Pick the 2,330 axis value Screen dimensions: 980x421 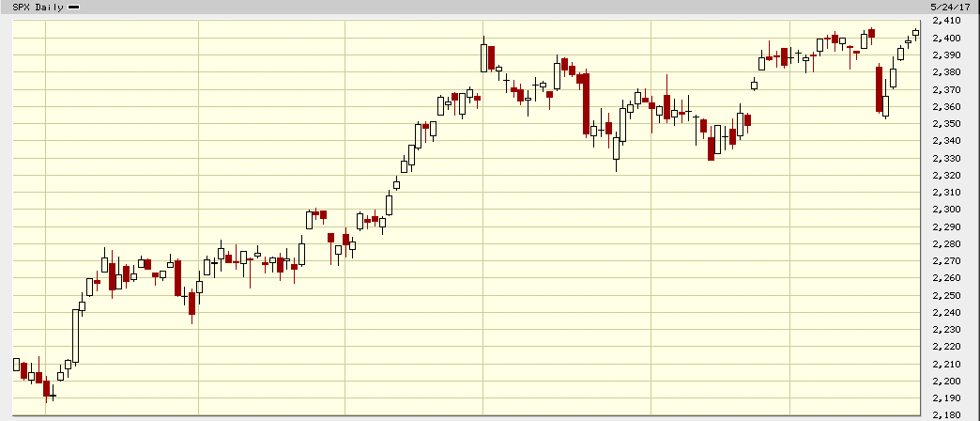946,158
